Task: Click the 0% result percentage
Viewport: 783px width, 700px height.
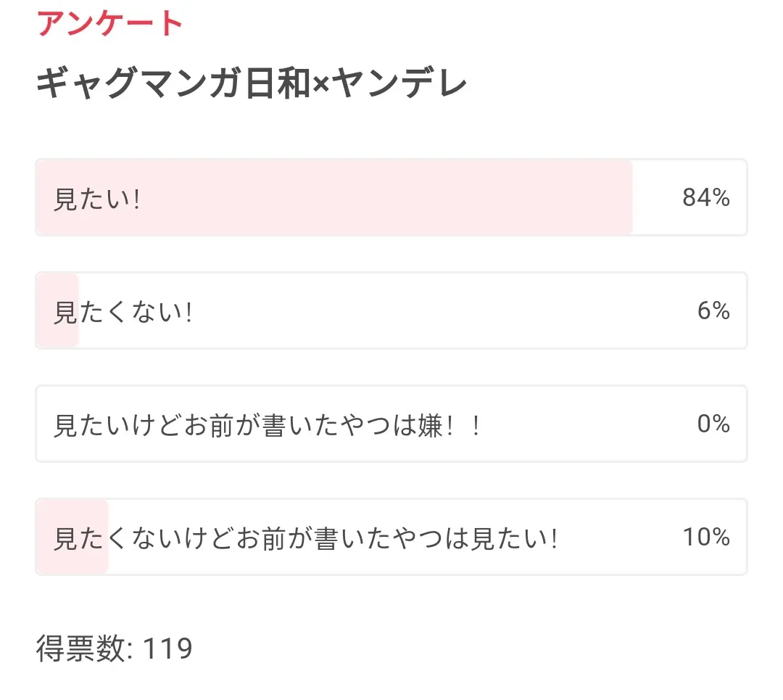Action: (x=713, y=424)
